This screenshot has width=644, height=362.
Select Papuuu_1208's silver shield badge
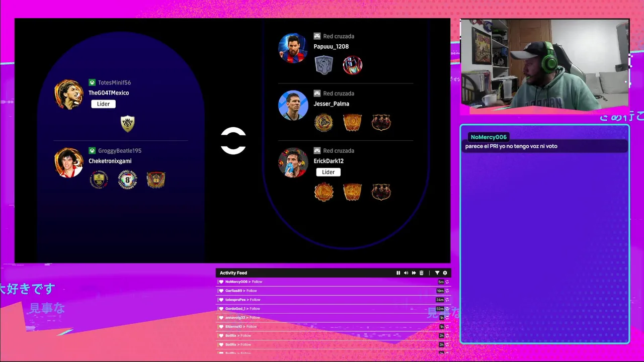324,65
